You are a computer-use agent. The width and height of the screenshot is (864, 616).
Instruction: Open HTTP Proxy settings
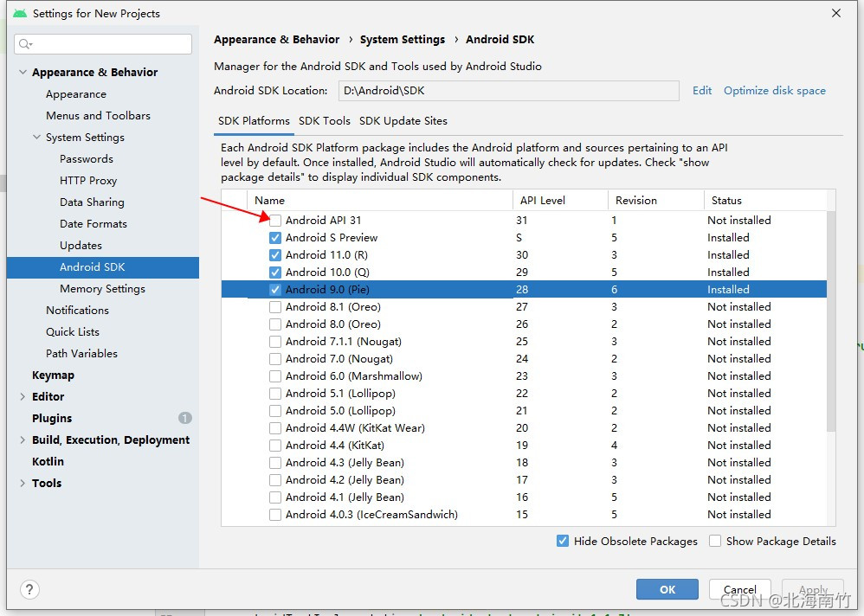pos(88,181)
